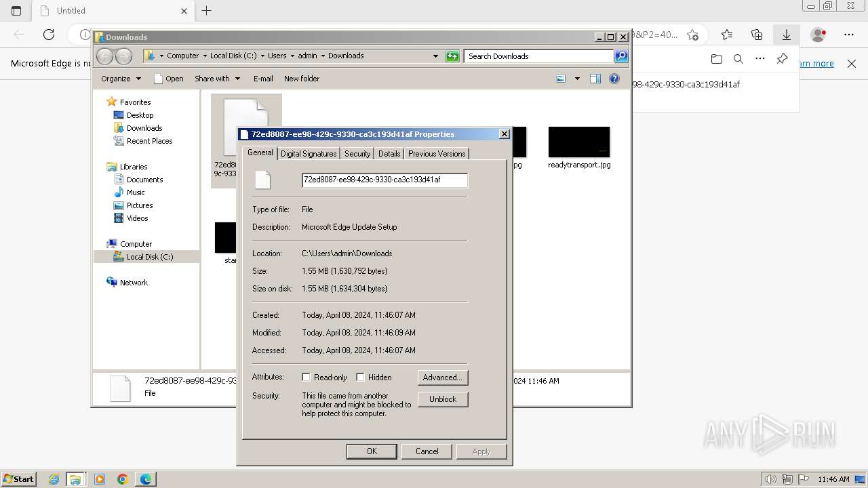Open media player taskbar icon
Image resolution: width=868 pixels, height=488 pixels.
coord(100,479)
